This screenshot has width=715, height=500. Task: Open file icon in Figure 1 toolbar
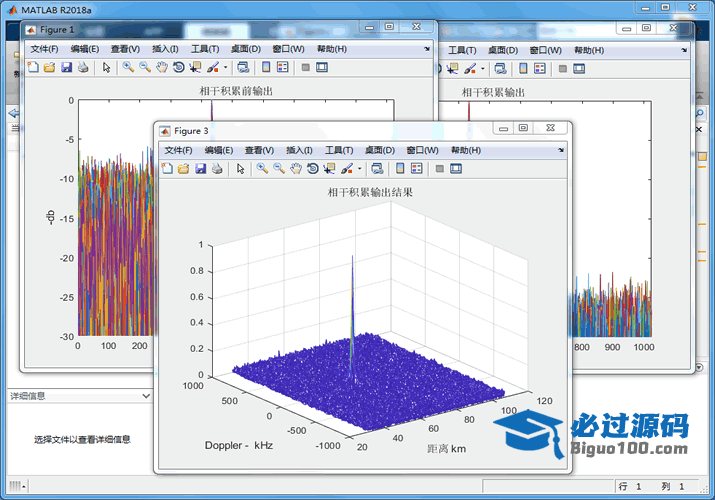pyautogui.click(x=49, y=67)
